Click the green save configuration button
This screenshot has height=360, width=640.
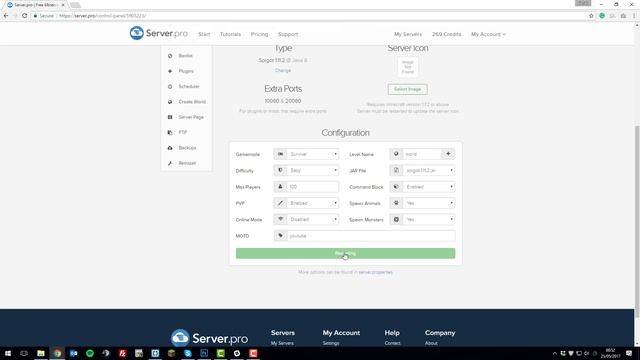point(345,253)
